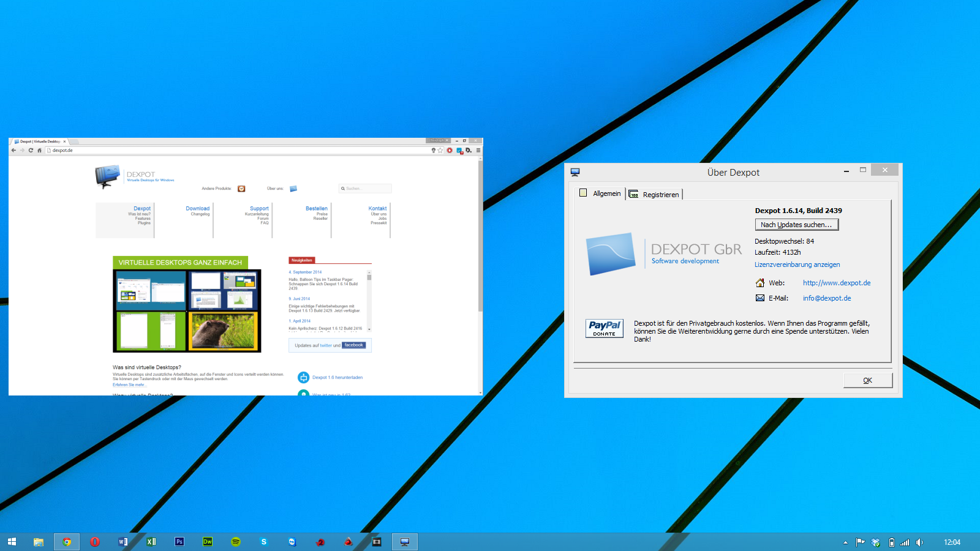
Task: Open Skype from the taskbar
Action: [x=264, y=542]
